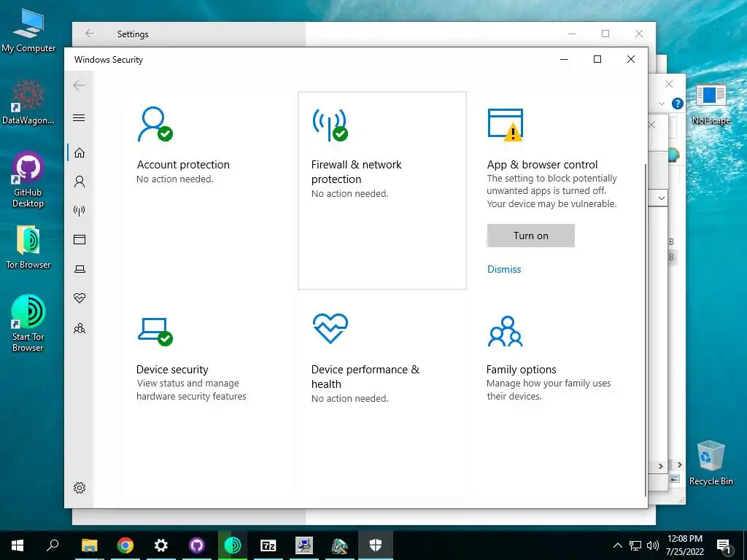Screen dimensions: 747x560
Task: Open Device performance & health heart icon
Action: pos(330,328)
